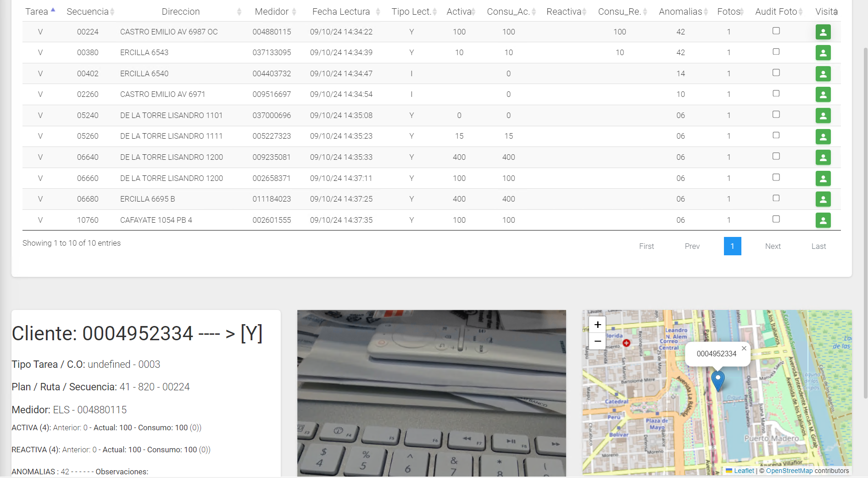The height and width of the screenshot is (478, 868).
Task: Open the meter reading photo
Action: (431, 393)
